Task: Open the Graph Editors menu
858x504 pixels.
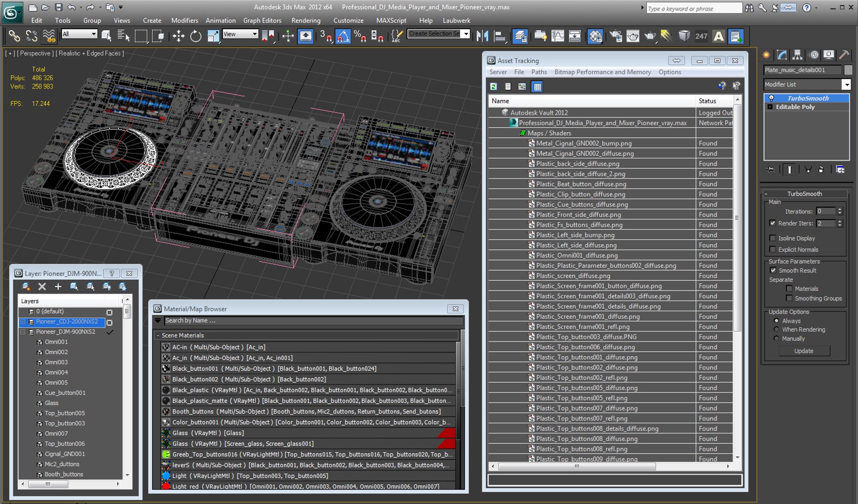Action: [262, 21]
